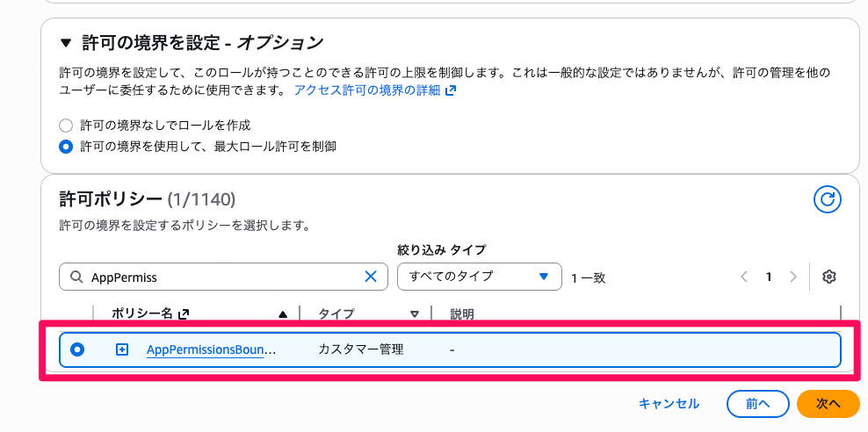Select 許可の境界なしでロールを作成 option
Viewport: 868px width, 432px height.
[66, 125]
